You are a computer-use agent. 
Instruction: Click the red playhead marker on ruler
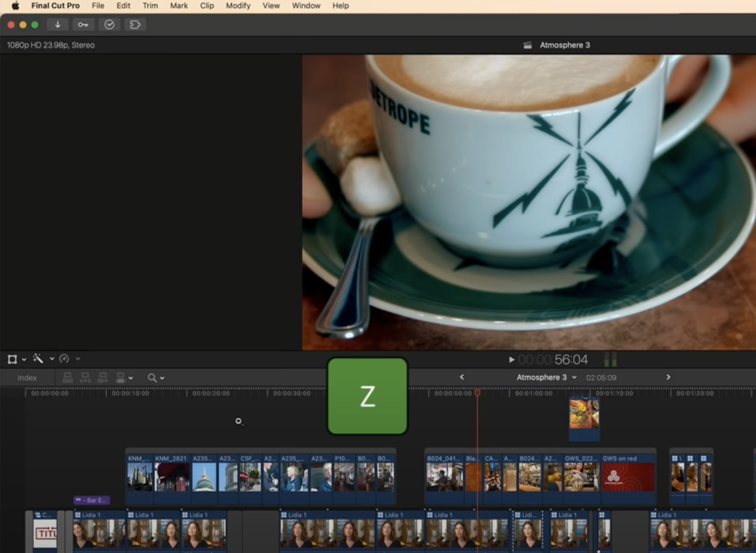coord(478,393)
